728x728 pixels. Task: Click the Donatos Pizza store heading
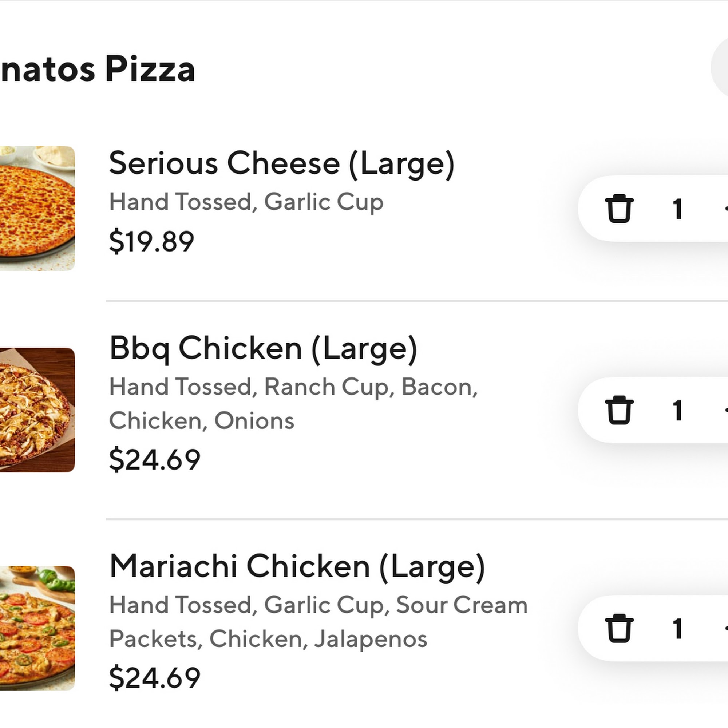98,68
